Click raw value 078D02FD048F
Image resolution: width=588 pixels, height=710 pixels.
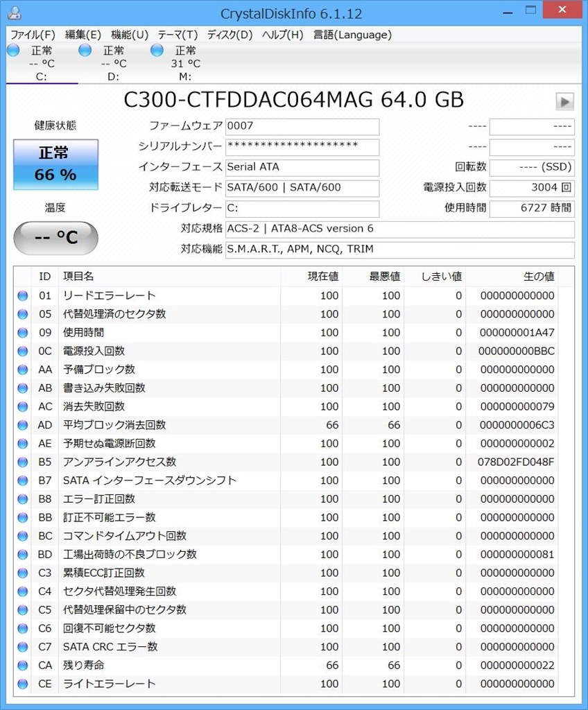click(x=516, y=462)
